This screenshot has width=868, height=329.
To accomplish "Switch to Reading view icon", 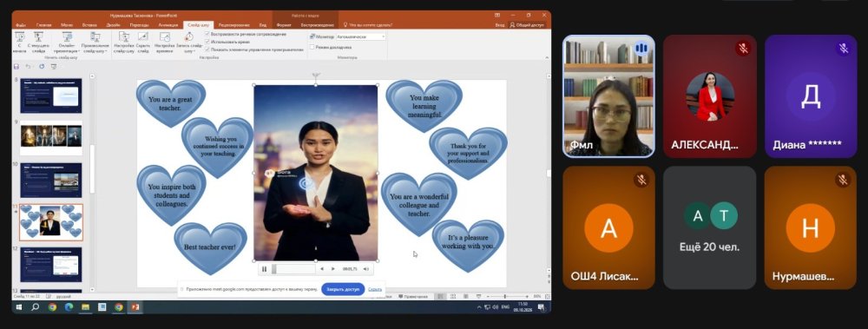I will click(467, 297).
